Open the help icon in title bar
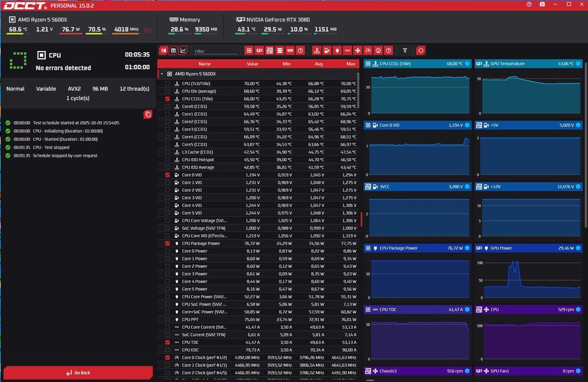Screen dimensions: 588x382 point(529,5)
